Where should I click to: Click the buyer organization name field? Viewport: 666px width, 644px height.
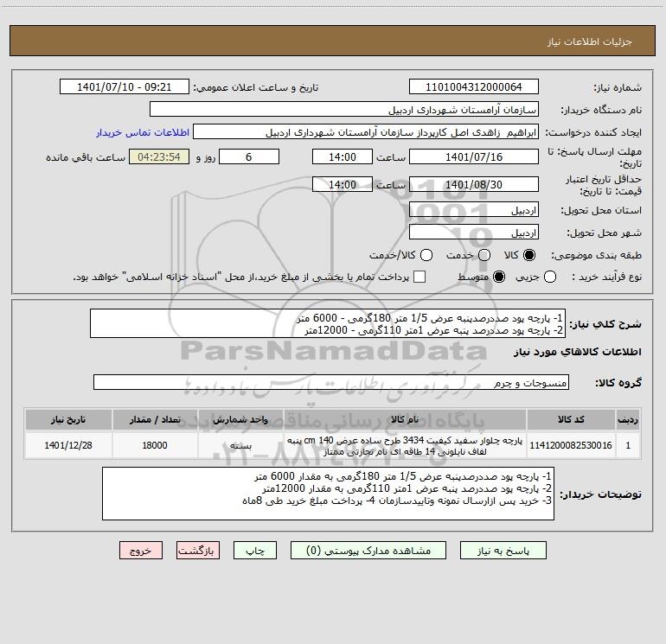coord(344,109)
